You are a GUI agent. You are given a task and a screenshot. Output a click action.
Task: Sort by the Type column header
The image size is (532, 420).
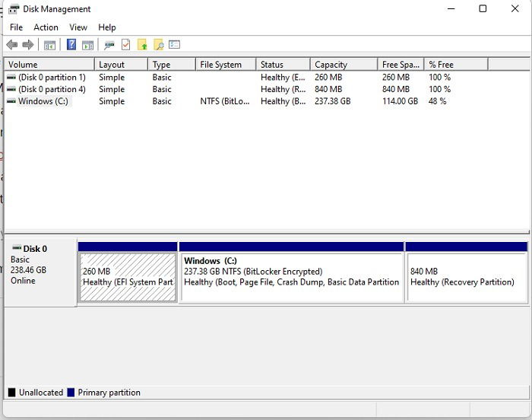[172, 64]
